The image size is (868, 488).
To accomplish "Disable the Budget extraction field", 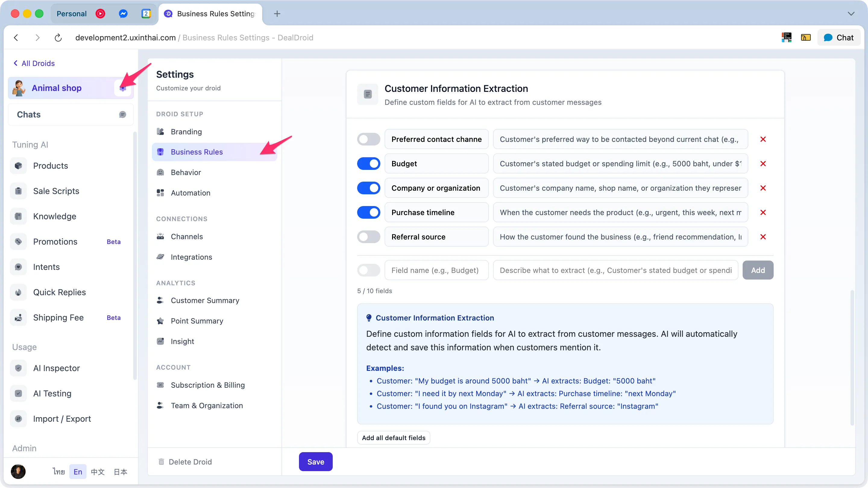I will click(369, 164).
